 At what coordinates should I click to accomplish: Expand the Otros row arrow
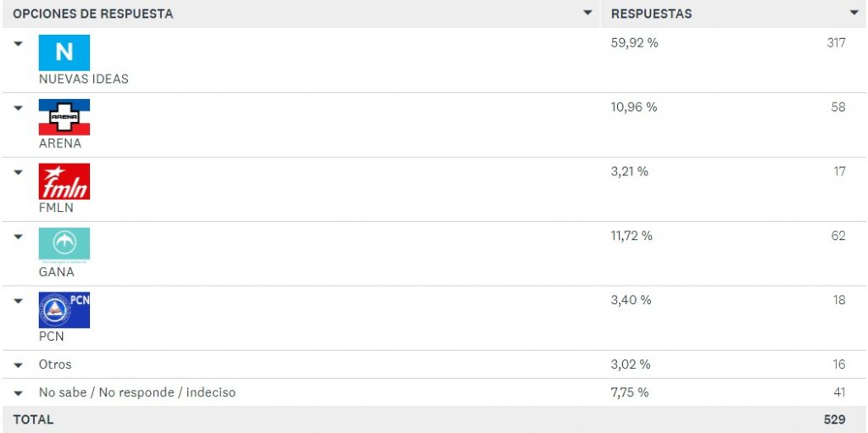pyautogui.click(x=19, y=365)
